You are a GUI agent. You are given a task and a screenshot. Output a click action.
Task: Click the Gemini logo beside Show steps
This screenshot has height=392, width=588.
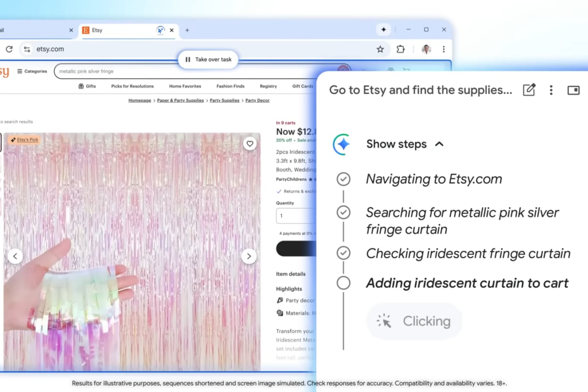pos(343,144)
